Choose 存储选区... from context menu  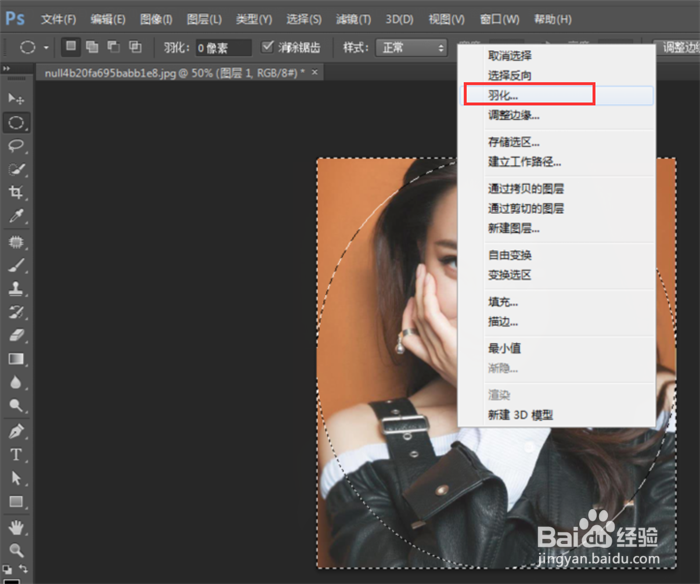pos(557,142)
